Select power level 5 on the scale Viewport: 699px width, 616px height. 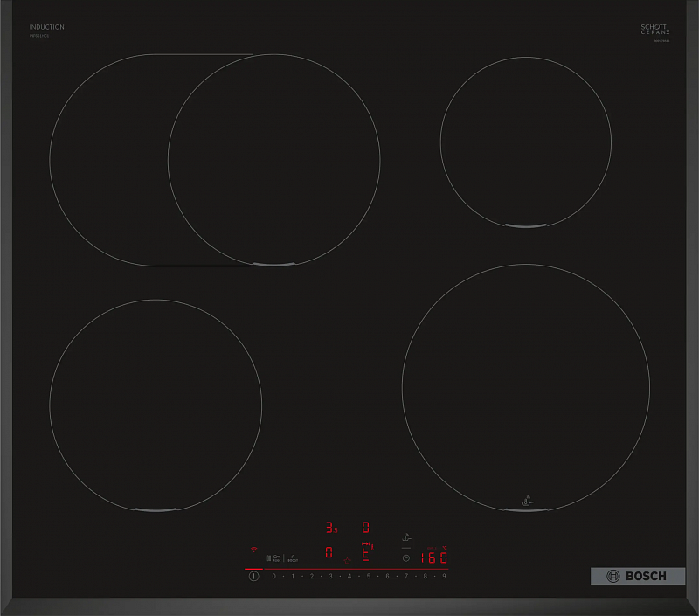tap(367, 576)
